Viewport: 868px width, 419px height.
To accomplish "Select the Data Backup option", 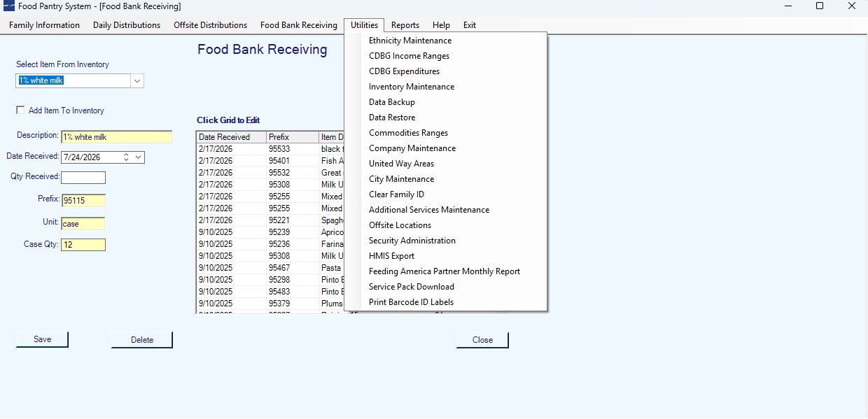I will [446, 102].
